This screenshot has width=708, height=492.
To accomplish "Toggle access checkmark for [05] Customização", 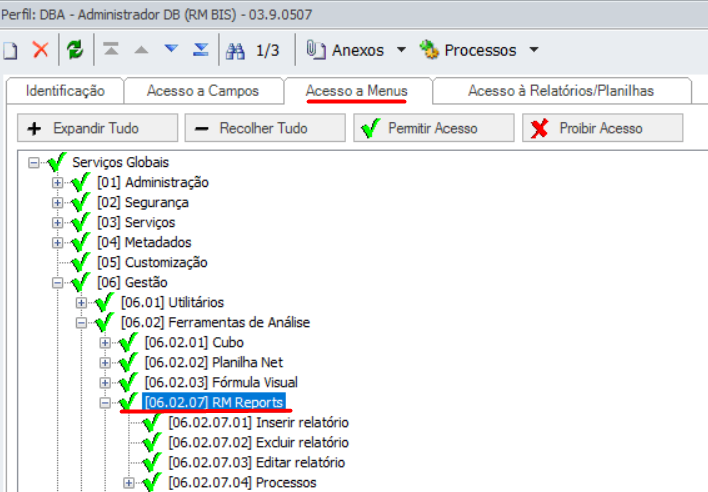I will pos(81,262).
